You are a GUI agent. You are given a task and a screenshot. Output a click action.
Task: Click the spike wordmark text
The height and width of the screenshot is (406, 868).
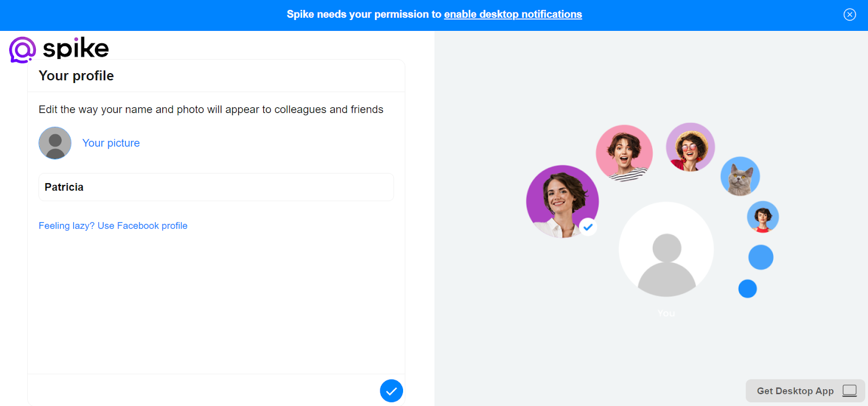[76, 48]
